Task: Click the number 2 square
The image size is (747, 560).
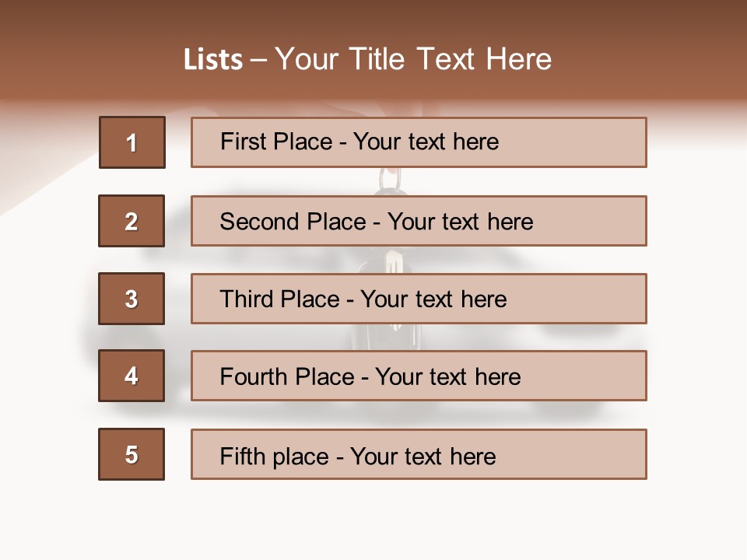Action: point(132,221)
